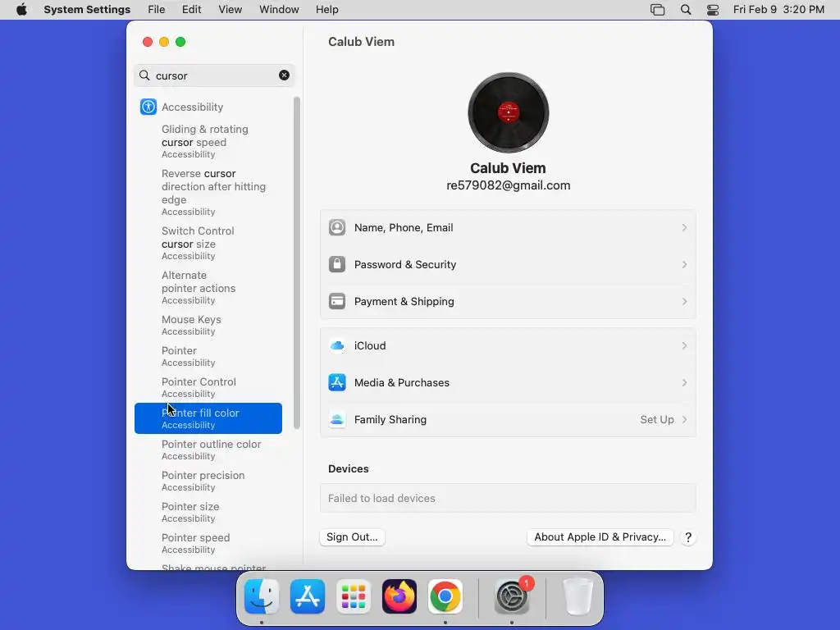Click the Media & Purchases App Store icon
The width and height of the screenshot is (840, 630).
click(x=337, y=382)
